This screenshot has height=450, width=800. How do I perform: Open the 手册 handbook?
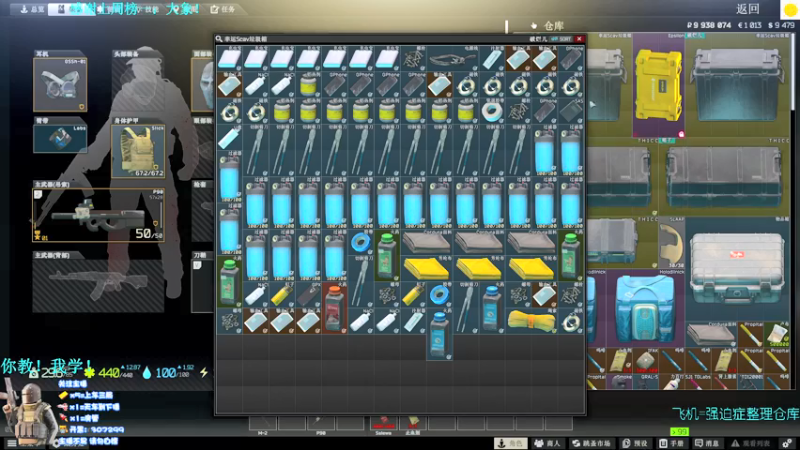click(x=672, y=443)
